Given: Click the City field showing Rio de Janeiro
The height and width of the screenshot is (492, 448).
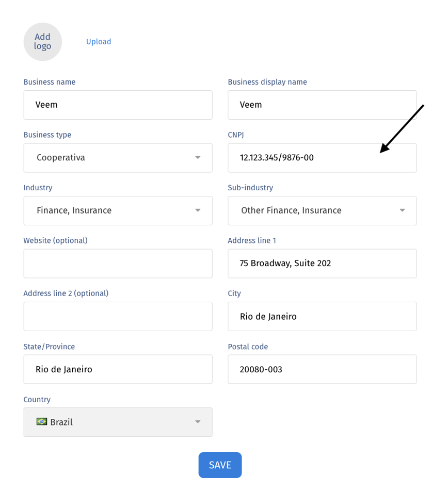Looking at the screenshot, I should click(322, 316).
